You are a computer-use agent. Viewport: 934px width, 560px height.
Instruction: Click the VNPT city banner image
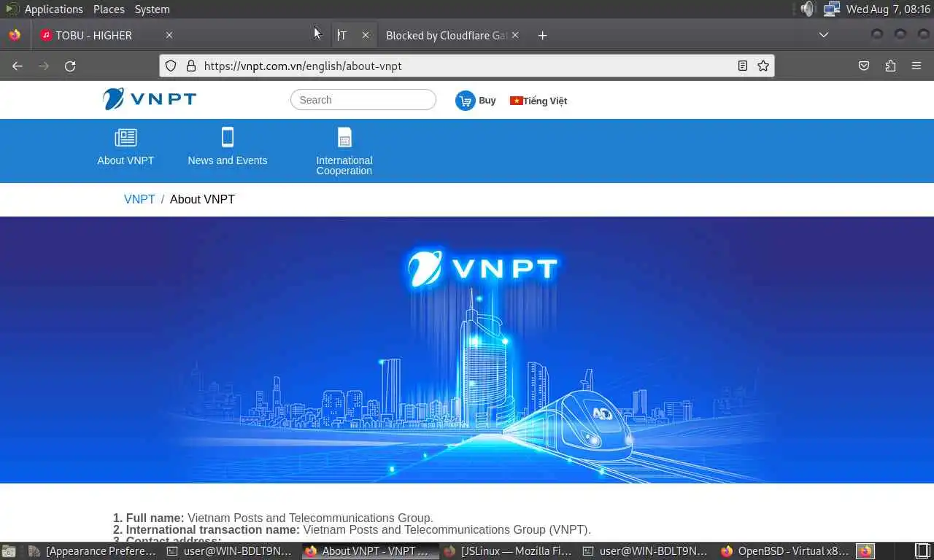[467, 350]
